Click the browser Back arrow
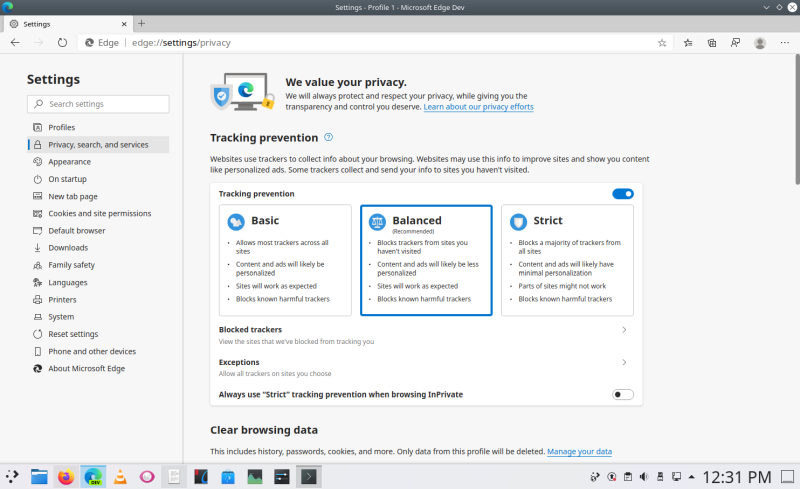Screen dimensions: 800x489 (15, 43)
